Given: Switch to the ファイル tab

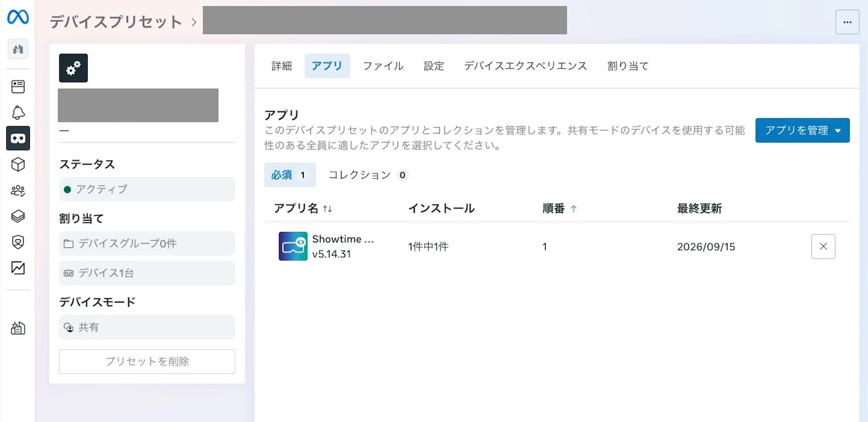Looking at the screenshot, I should (383, 66).
